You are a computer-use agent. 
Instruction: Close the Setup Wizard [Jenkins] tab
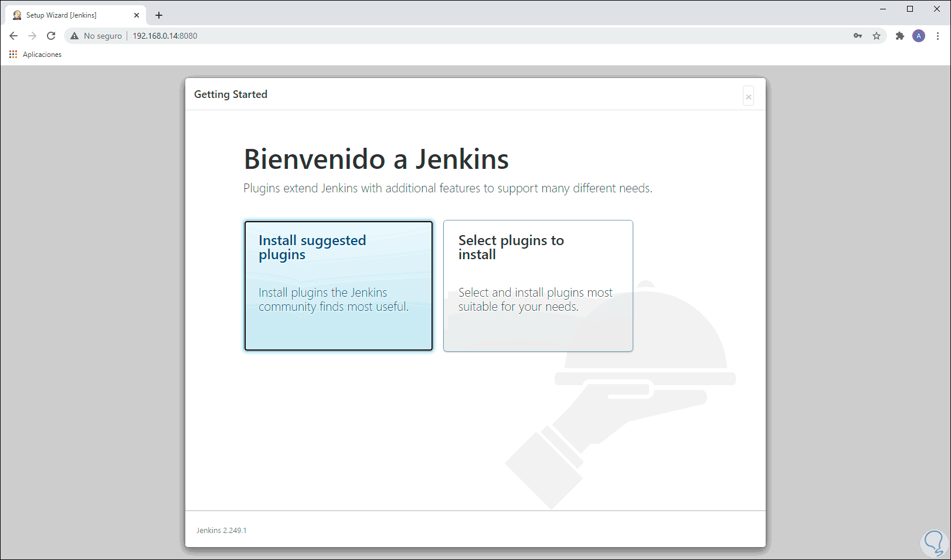click(x=137, y=15)
